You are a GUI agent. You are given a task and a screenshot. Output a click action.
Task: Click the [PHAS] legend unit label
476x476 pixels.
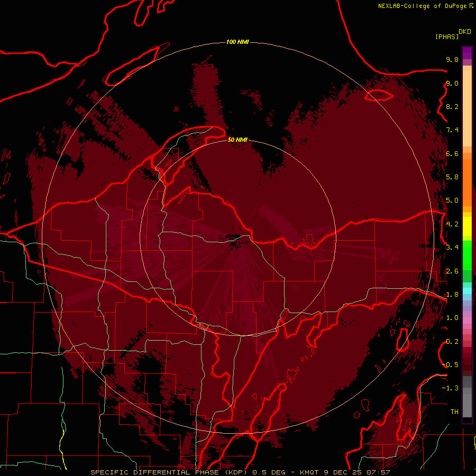click(447, 36)
